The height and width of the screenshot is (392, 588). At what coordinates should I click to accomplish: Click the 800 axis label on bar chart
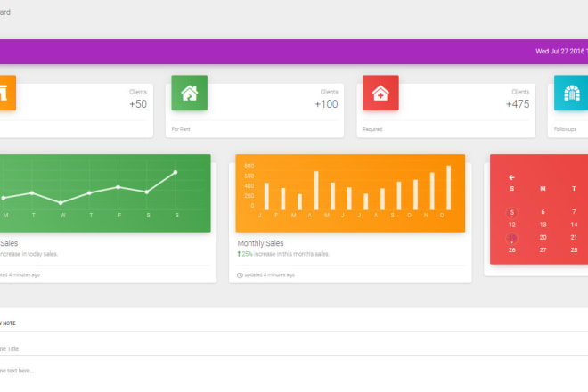[x=249, y=167]
